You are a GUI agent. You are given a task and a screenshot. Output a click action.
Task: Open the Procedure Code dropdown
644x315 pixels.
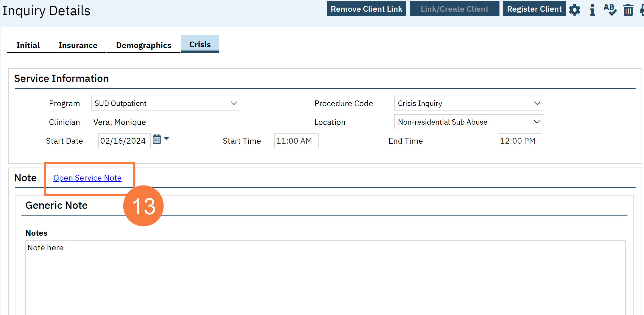pyautogui.click(x=468, y=103)
